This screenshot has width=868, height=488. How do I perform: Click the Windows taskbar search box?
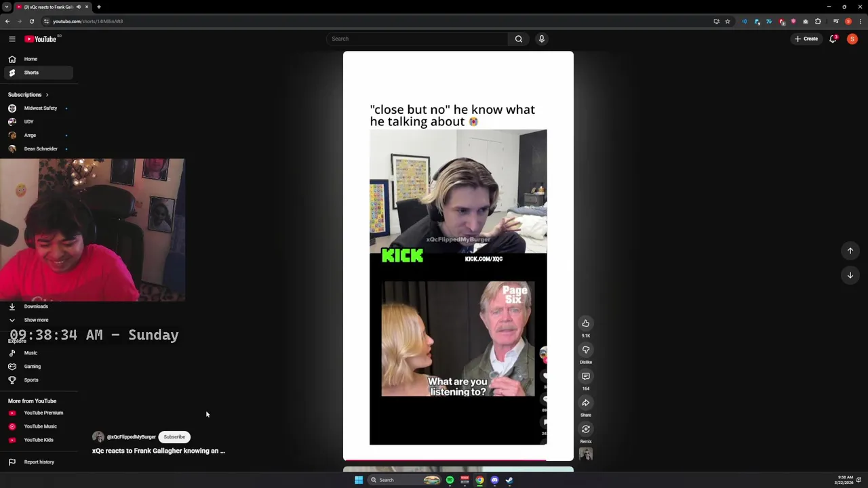point(406,480)
